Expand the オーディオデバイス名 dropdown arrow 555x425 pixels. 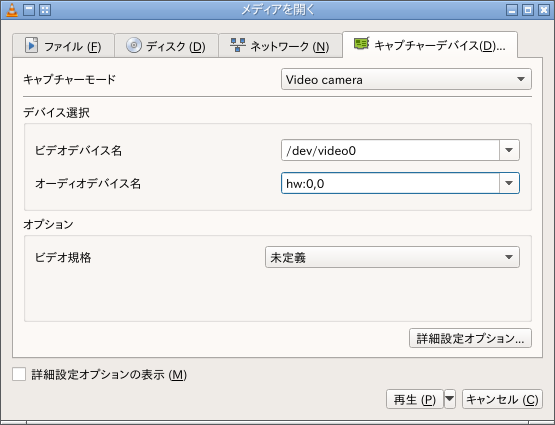tap(509, 183)
